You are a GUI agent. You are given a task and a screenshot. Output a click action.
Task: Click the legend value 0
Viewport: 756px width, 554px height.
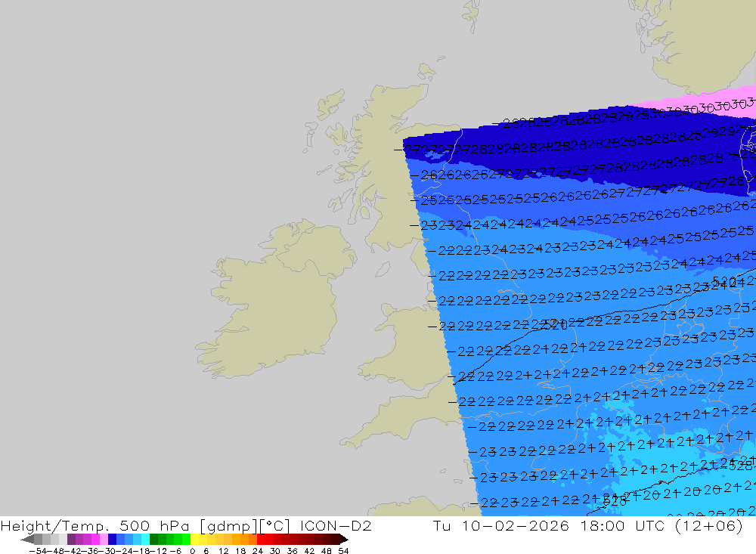pos(192,551)
